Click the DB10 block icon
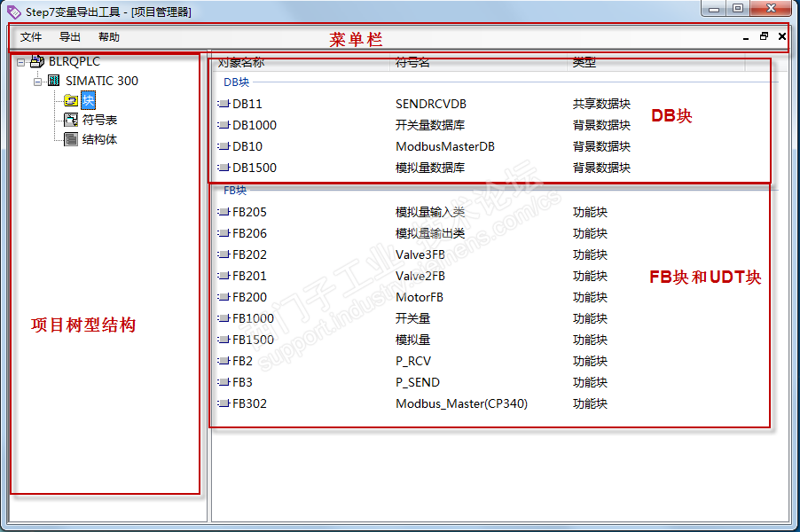Viewport: 800px width, 532px height. (x=224, y=146)
